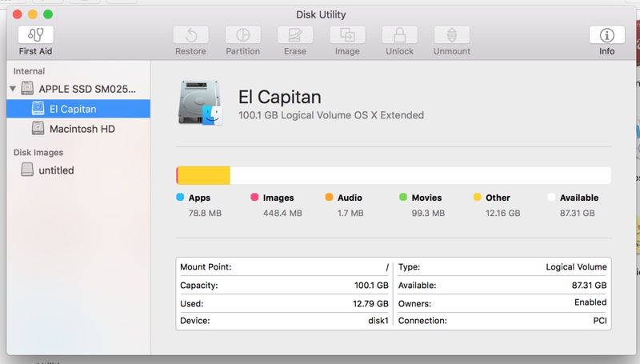Click the pink Images legend dot

[254, 197]
